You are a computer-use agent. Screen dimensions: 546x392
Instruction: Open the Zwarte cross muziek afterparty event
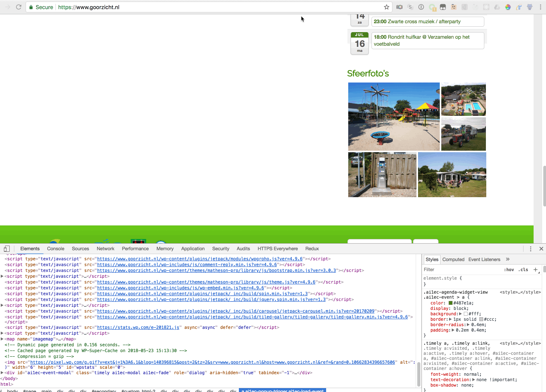tap(428, 22)
